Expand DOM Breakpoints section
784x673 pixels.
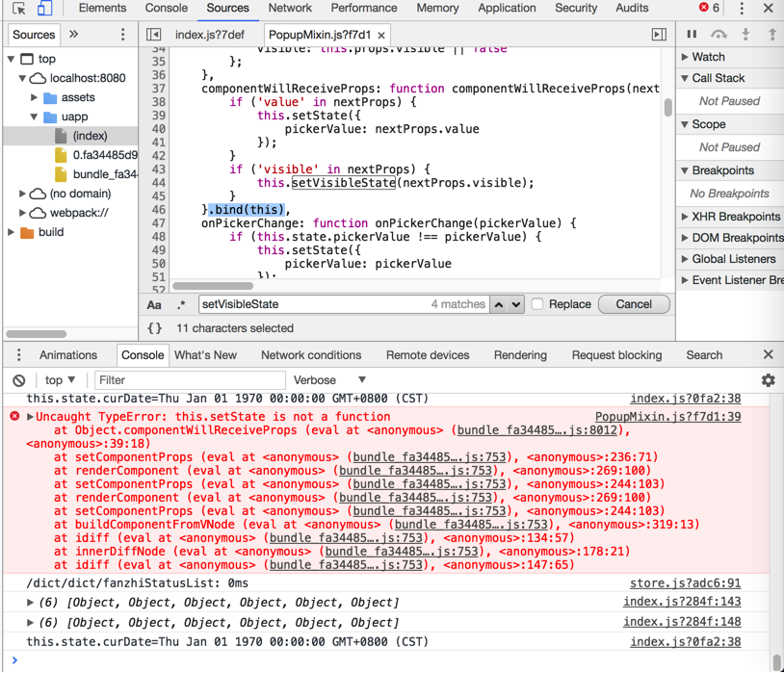pyautogui.click(x=685, y=238)
